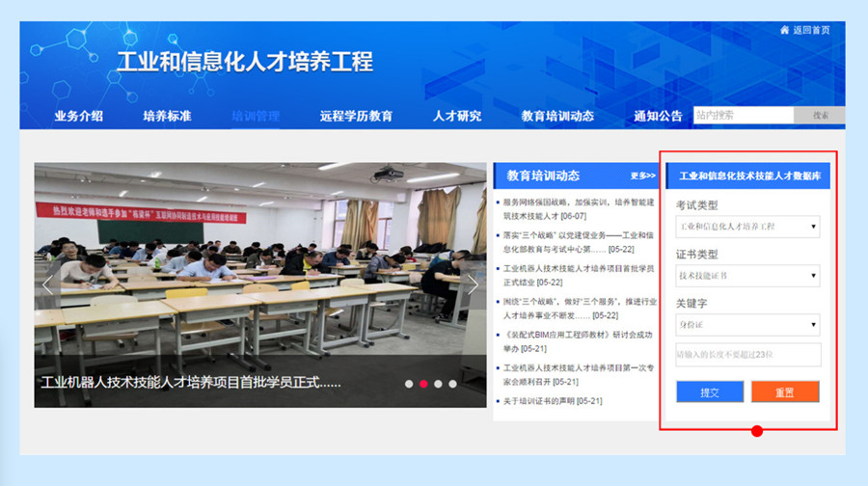Open the 通知公告 navigation item

point(658,117)
